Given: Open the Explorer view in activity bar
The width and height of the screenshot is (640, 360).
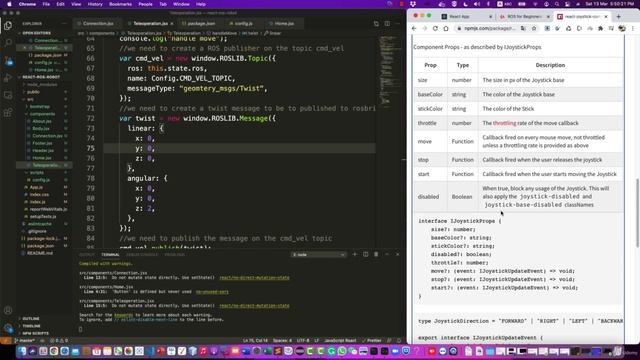Looking at the screenshot, I should pyautogui.click(x=8, y=26).
